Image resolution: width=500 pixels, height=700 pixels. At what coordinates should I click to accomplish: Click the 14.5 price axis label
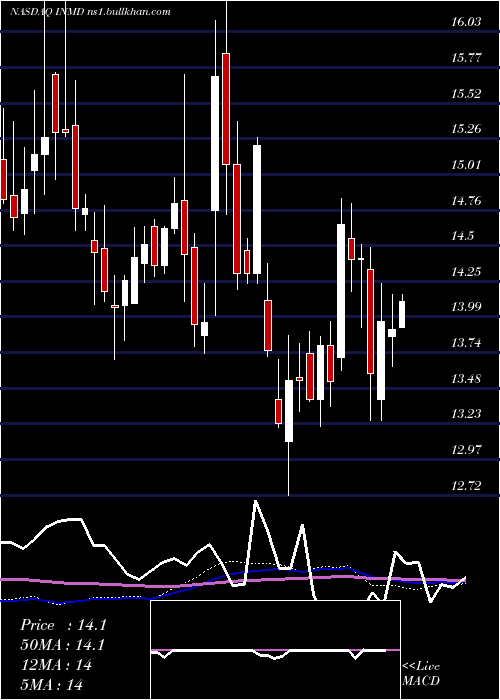pos(462,235)
